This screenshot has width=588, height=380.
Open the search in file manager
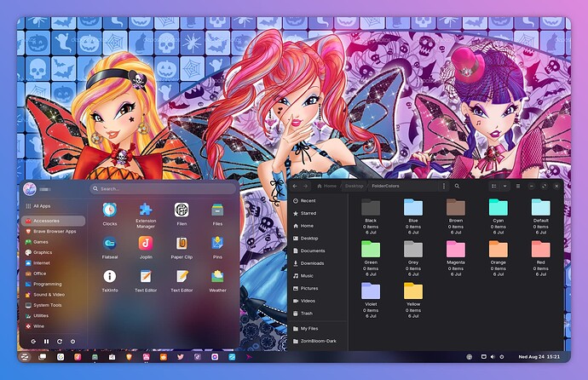(457, 186)
